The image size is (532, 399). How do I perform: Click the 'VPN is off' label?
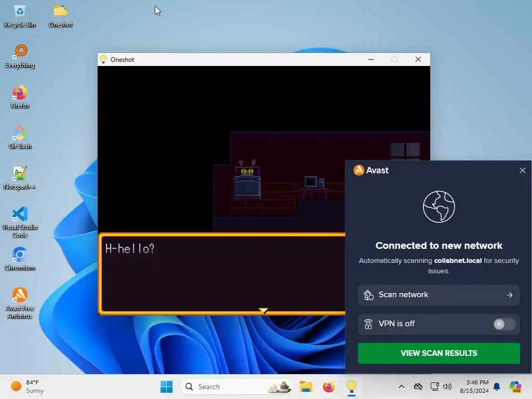click(x=396, y=324)
